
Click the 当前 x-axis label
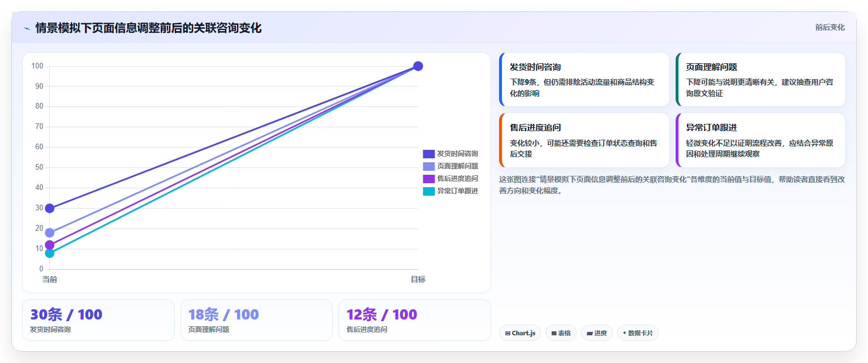[x=50, y=279]
